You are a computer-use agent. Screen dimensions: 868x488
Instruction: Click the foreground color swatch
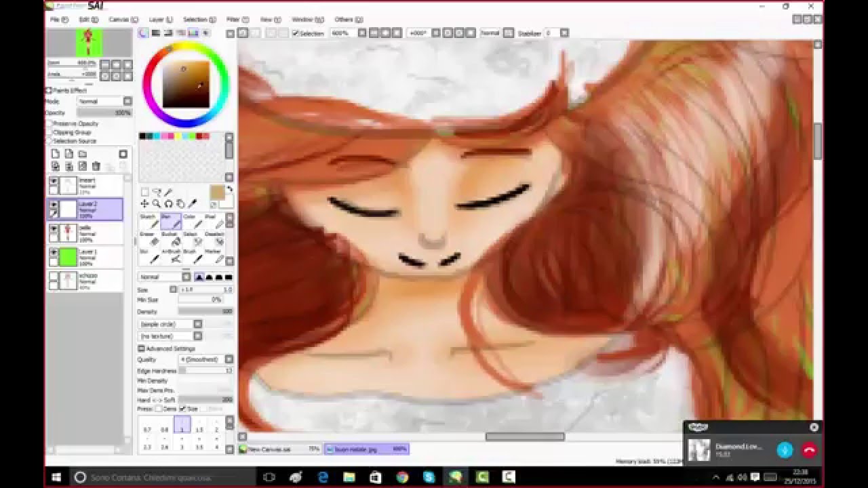tap(217, 192)
